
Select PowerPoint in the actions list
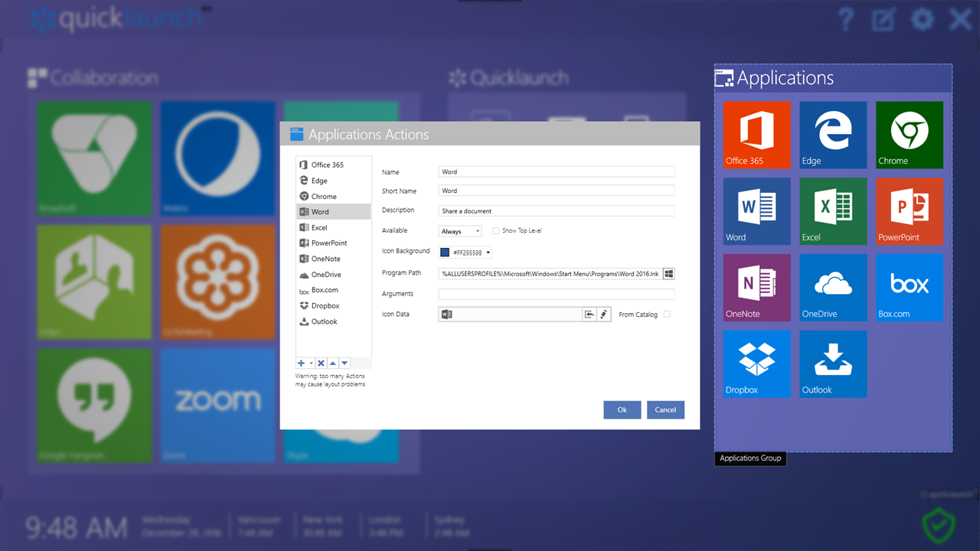(334, 243)
